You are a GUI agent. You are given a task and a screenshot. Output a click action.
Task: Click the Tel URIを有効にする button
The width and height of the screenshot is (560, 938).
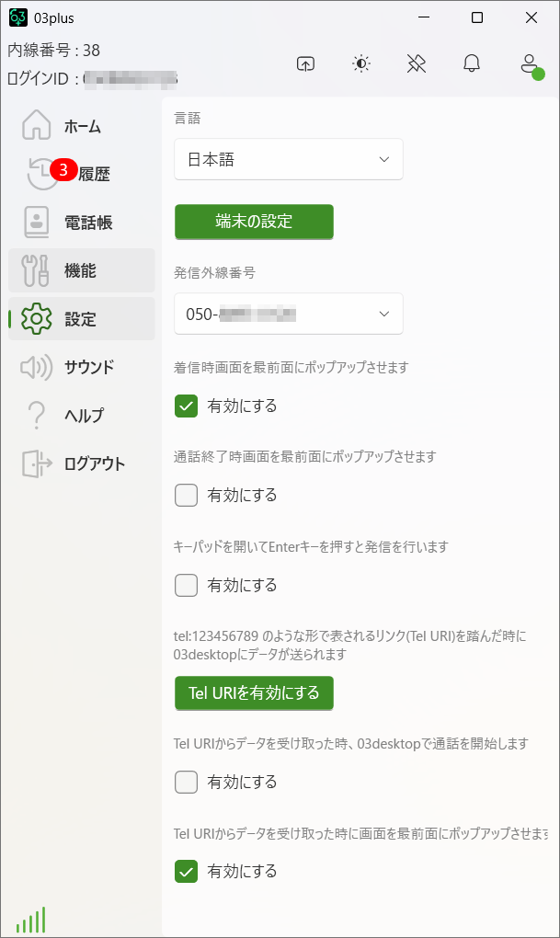(254, 693)
